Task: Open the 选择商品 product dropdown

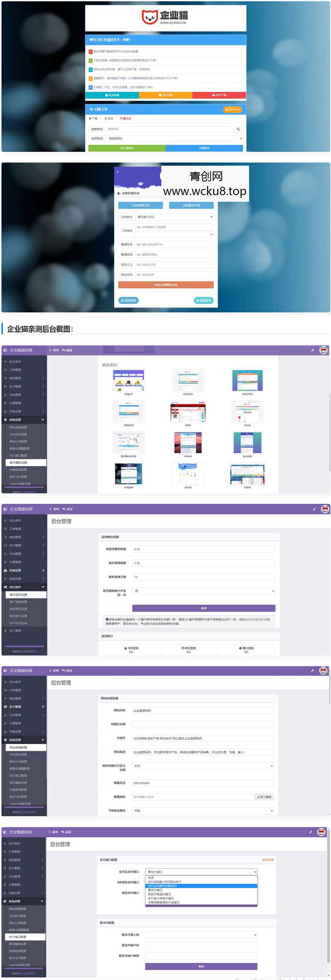Action: point(175,139)
